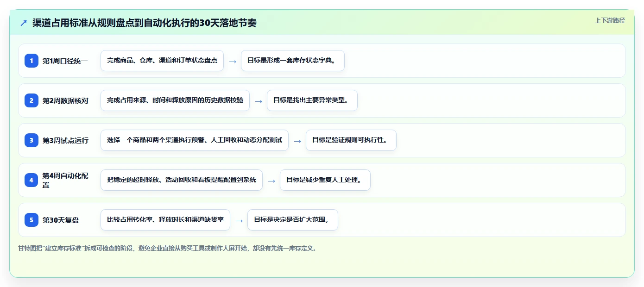Viewport: 644px width, 287px height.
Task: Select the step 1 number badge
Action: click(x=32, y=61)
